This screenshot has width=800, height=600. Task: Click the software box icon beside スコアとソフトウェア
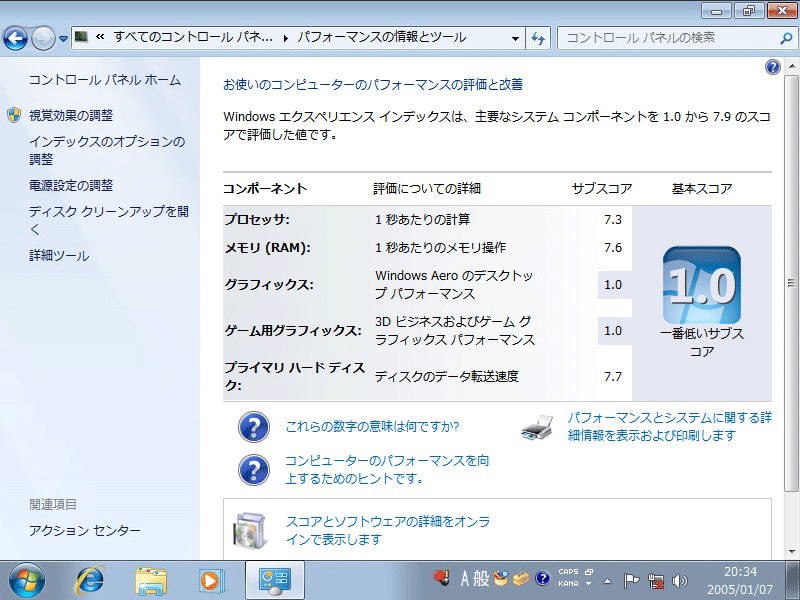click(x=250, y=530)
